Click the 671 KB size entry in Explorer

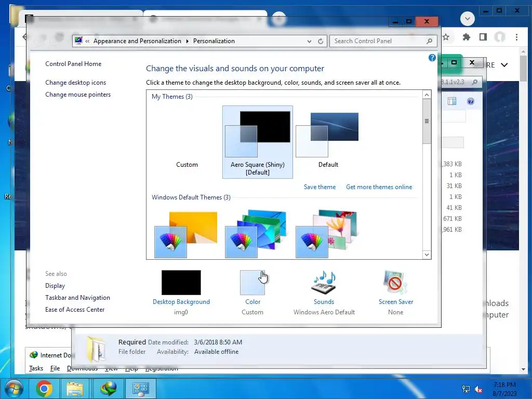[x=453, y=219]
